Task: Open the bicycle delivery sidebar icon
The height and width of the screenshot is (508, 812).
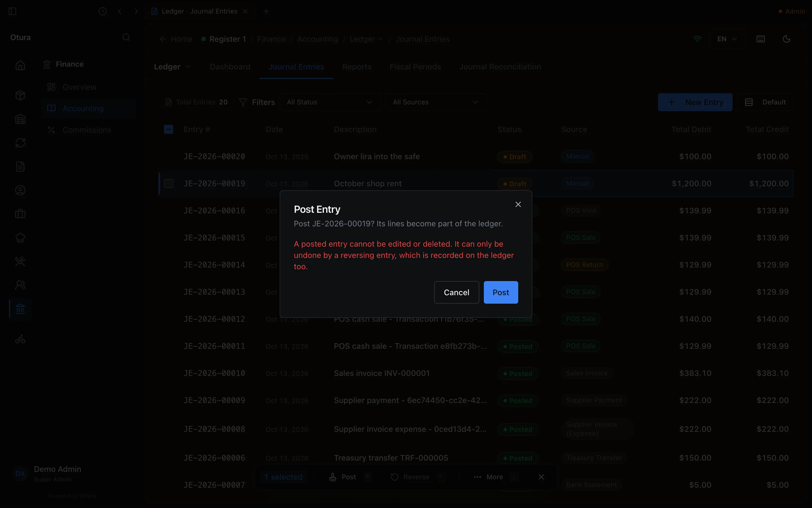Action: point(21,339)
